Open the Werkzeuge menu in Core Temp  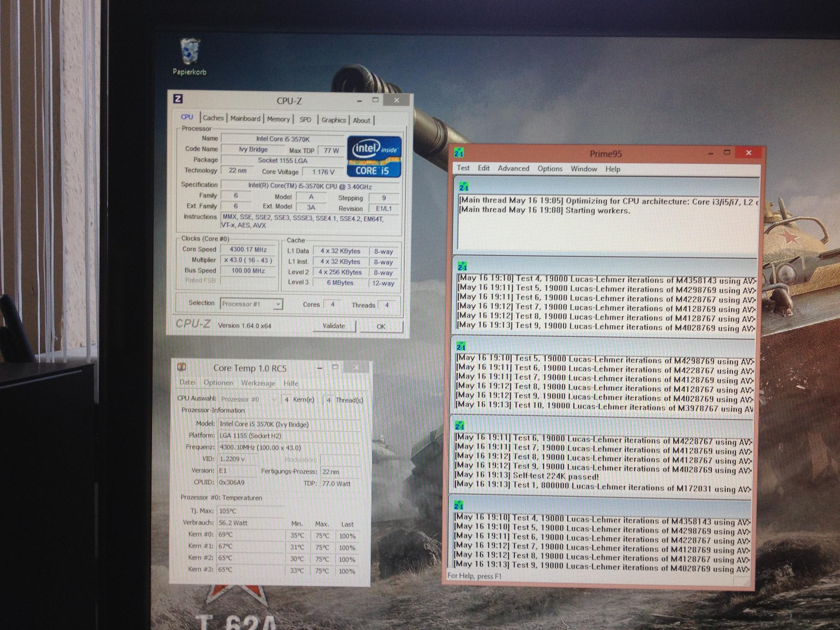(258, 383)
